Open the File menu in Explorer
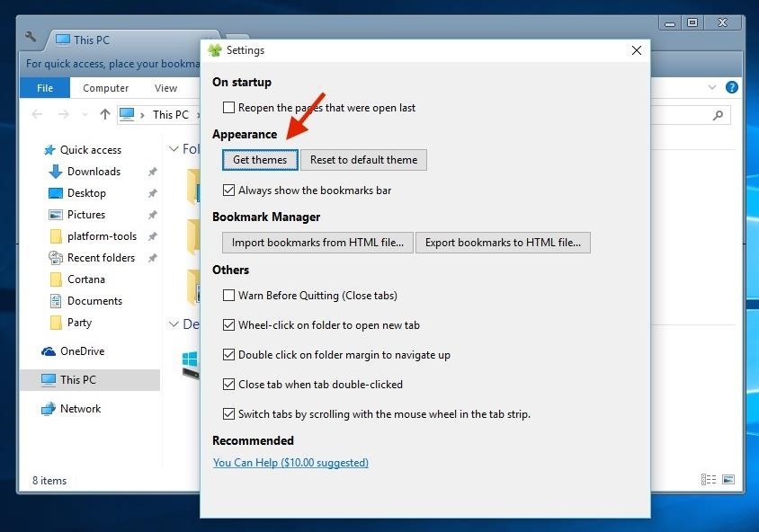The height and width of the screenshot is (532, 759). 45,88
